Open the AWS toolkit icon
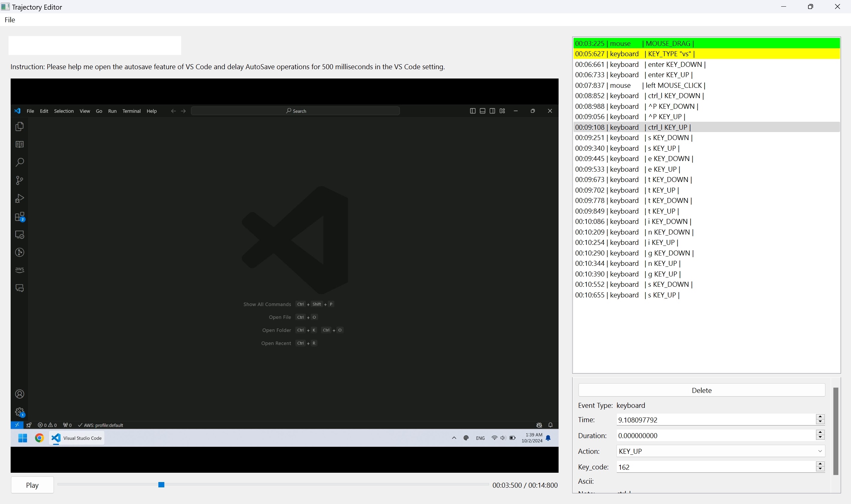 coord(20,270)
